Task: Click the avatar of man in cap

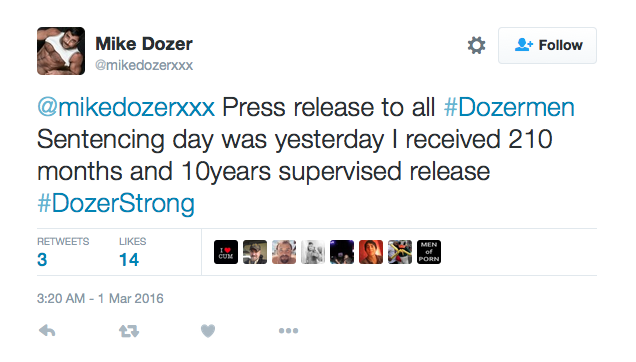Action: [x=255, y=252]
